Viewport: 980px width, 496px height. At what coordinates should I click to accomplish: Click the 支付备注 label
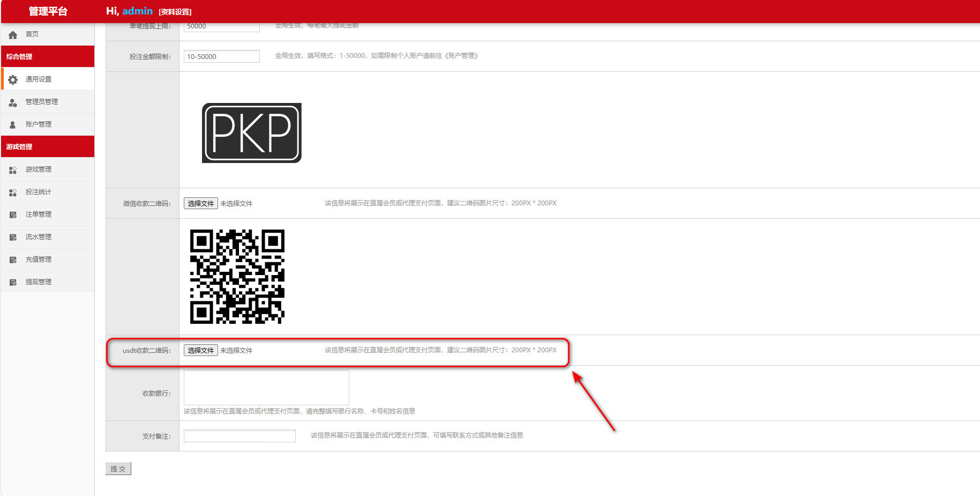pyautogui.click(x=156, y=436)
